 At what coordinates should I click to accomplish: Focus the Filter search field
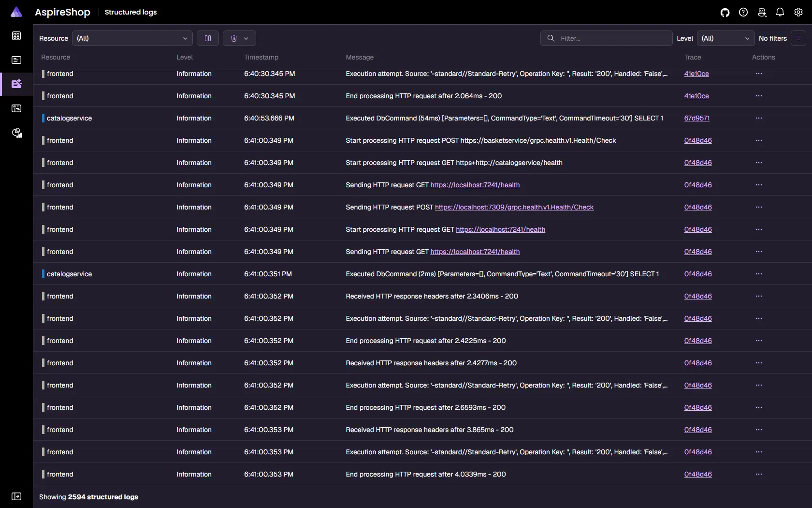606,38
